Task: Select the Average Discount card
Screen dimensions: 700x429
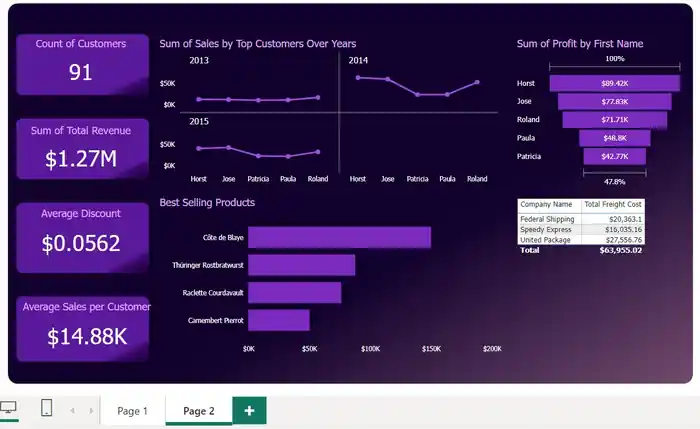Action: coord(82,237)
